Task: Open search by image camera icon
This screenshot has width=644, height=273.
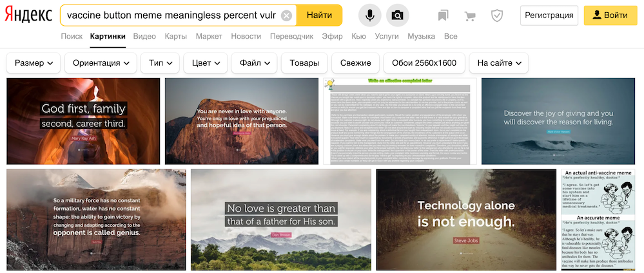Action: [x=397, y=15]
